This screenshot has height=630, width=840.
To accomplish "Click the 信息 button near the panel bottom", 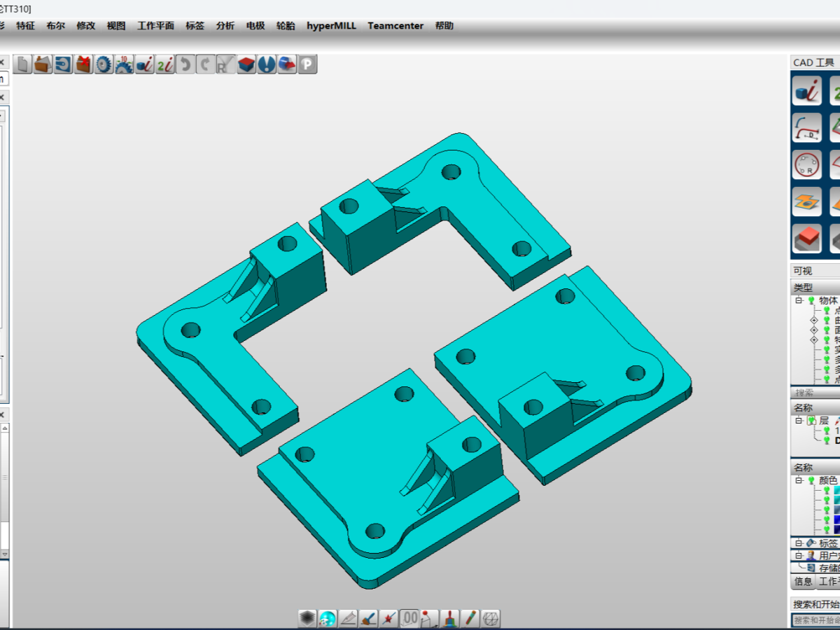I will click(x=804, y=580).
